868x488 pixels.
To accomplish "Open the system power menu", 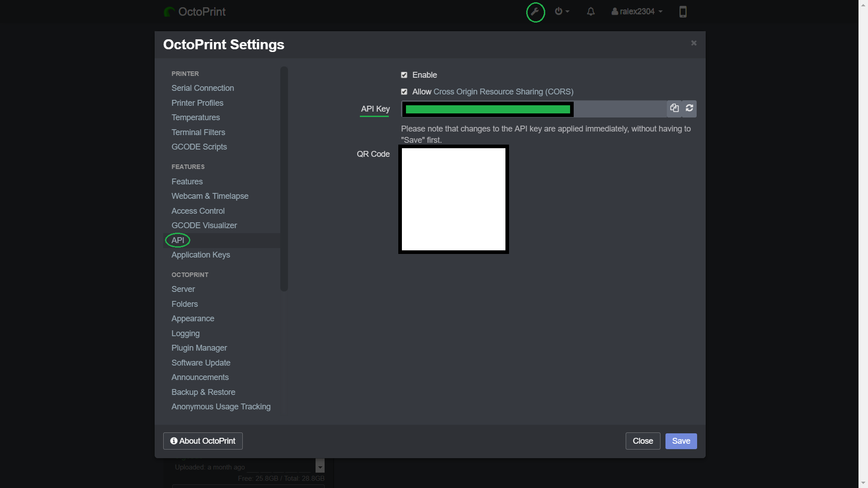I will tap(561, 12).
